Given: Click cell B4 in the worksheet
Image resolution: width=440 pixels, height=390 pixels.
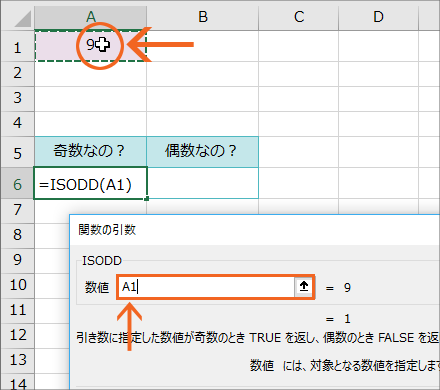Looking at the screenshot, I should (x=202, y=124).
